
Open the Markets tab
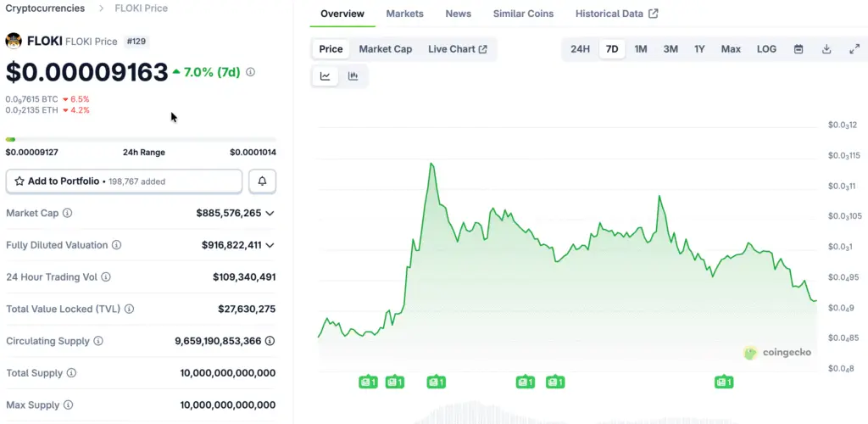[x=404, y=14]
